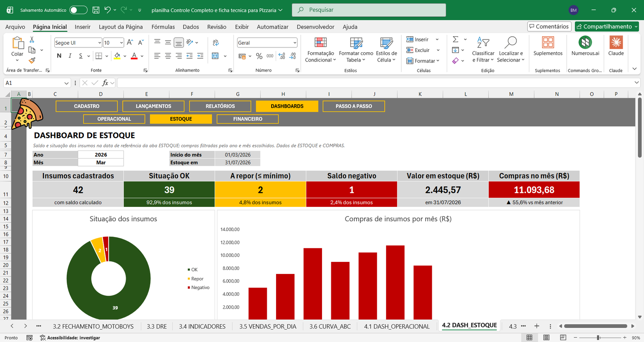This screenshot has width=644, height=342.
Task: Click the FINANCEIRO sub-button
Action: click(x=248, y=119)
